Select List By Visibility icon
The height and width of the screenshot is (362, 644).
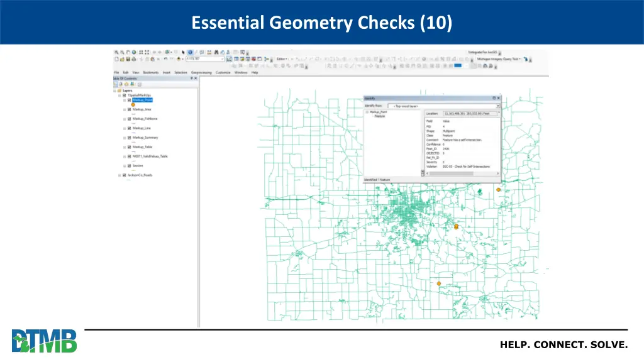(126, 84)
